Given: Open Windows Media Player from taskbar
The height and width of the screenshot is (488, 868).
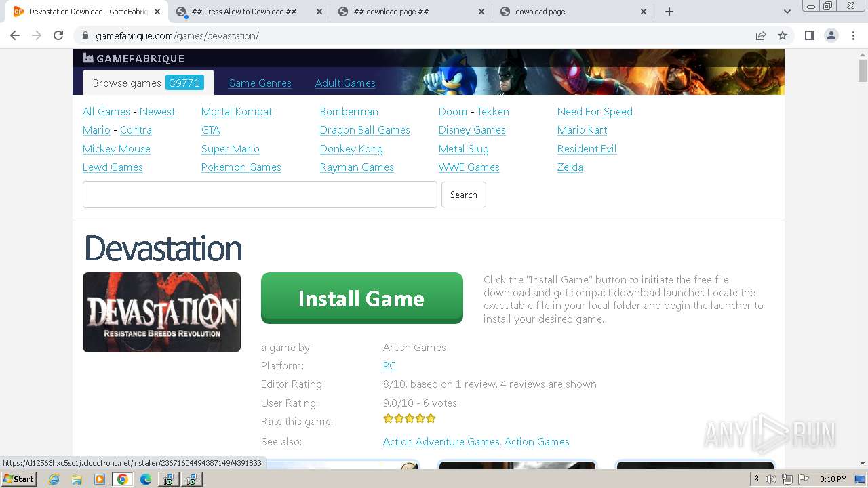Looking at the screenshot, I should (x=100, y=479).
